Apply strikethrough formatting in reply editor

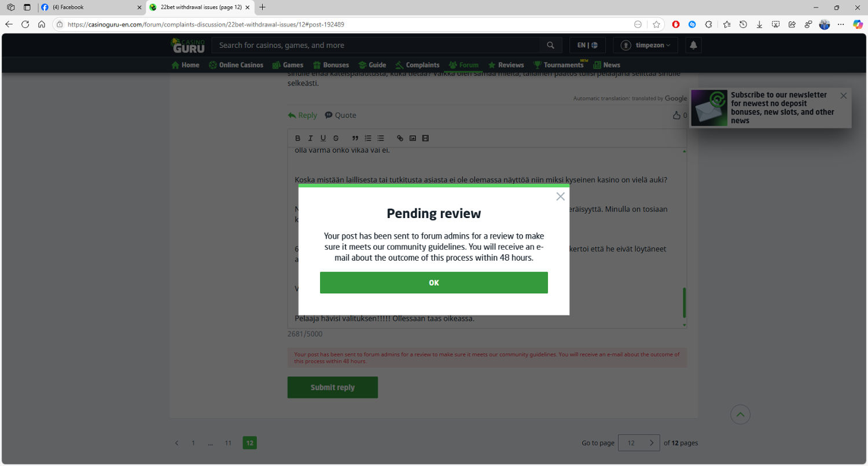click(x=336, y=138)
